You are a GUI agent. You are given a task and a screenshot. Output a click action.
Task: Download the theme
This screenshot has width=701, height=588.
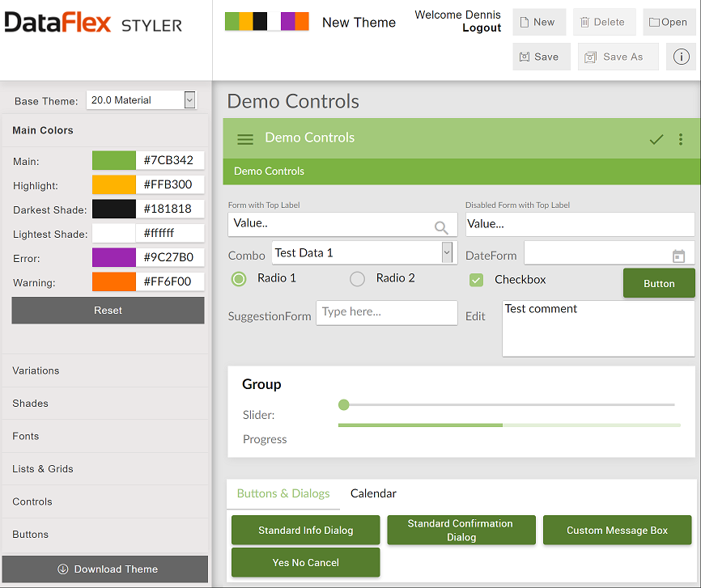pos(105,569)
